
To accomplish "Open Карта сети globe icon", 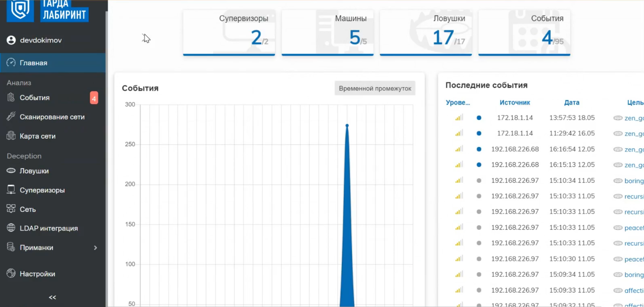I will point(11,136).
